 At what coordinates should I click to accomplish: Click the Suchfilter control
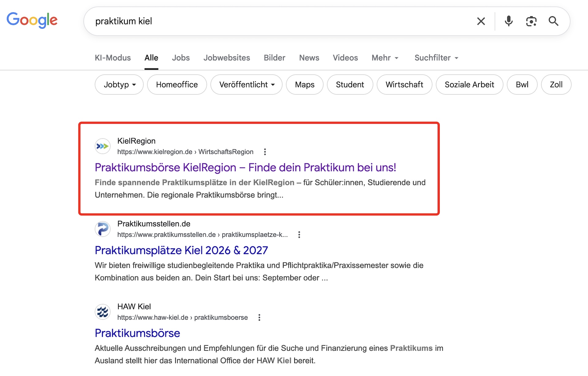click(x=435, y=58)
